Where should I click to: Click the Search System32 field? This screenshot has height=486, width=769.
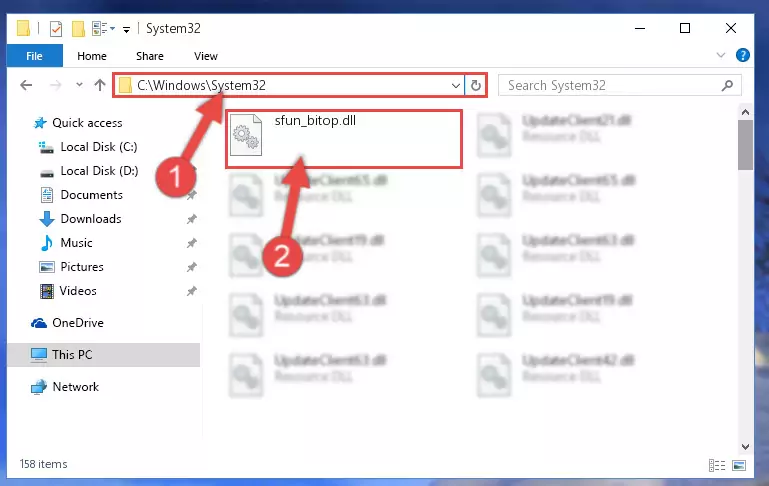(x=619, y=85)
